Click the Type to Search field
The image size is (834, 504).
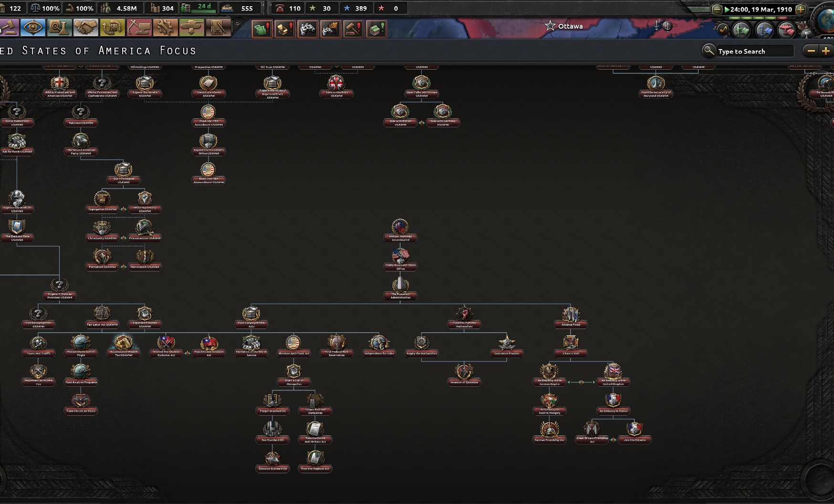pyautogui.click(x=755, y=51)
